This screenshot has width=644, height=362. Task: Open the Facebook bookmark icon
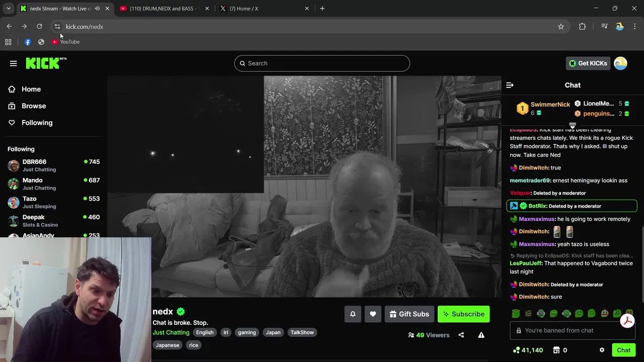coord(28,42)
